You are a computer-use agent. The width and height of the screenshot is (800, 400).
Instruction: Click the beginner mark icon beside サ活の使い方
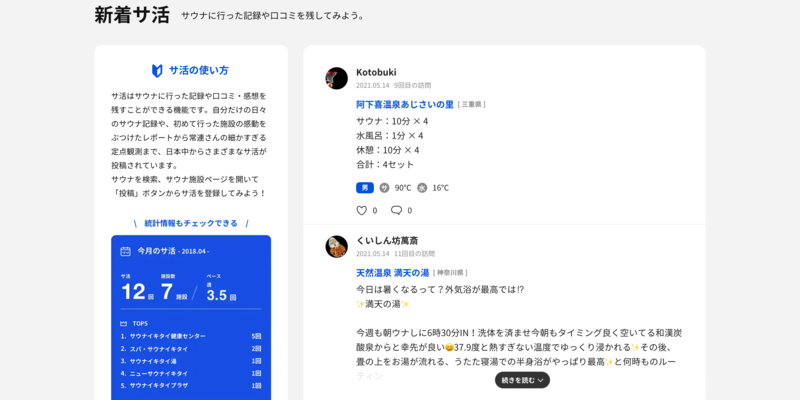pos(157,70)
